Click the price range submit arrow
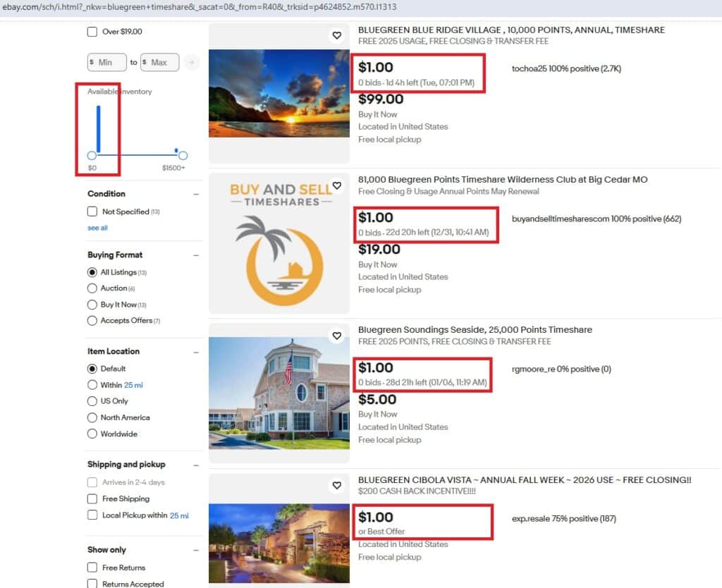The image size is (722, 588). tap(191, 62)
